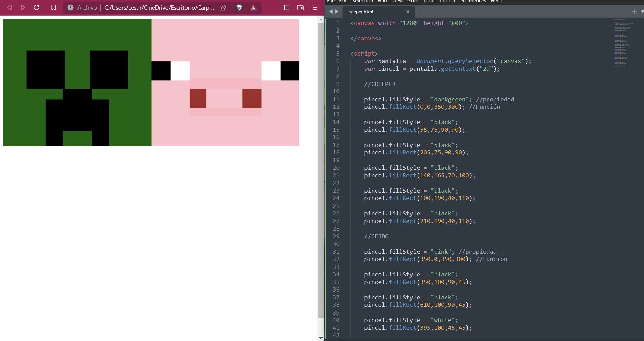Viewport: 644px width, 341px height.
Task: Click the pig's left white eye square
Action: (180, 71)
